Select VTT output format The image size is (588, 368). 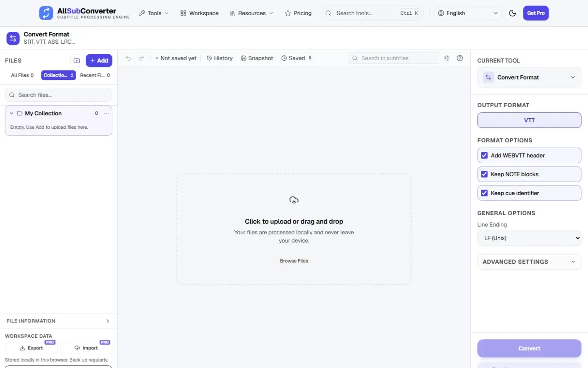point(529,120)
